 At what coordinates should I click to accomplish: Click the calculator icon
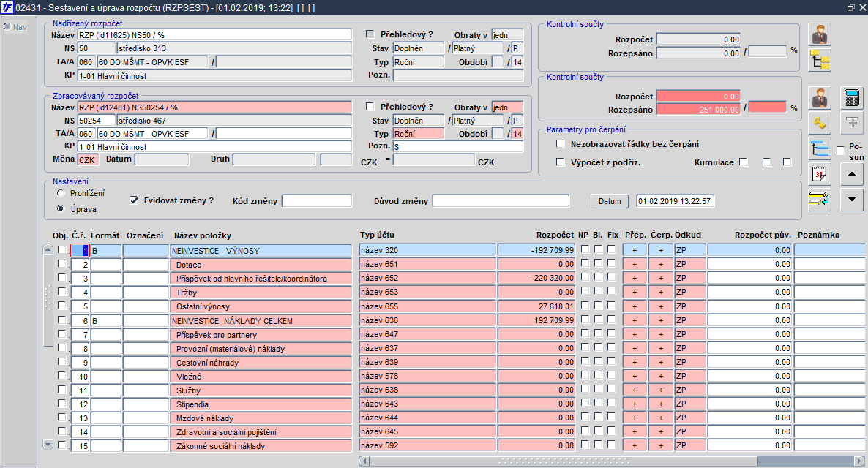tap(851, 97)
